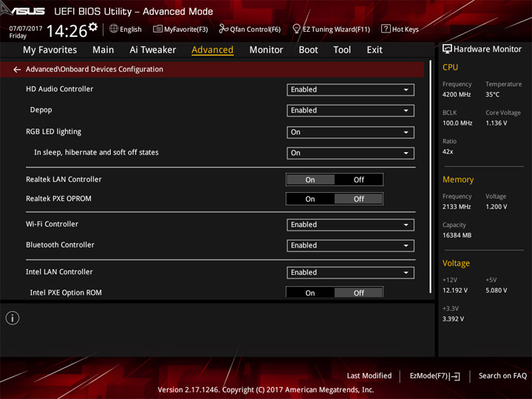Select Realtek LAN Controller label
532x399 pixels.
(x=64, y=179)
